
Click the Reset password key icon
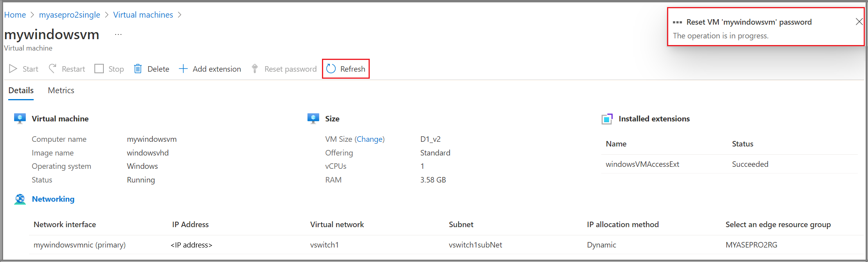pyautogui.click(x=255, y=69)
